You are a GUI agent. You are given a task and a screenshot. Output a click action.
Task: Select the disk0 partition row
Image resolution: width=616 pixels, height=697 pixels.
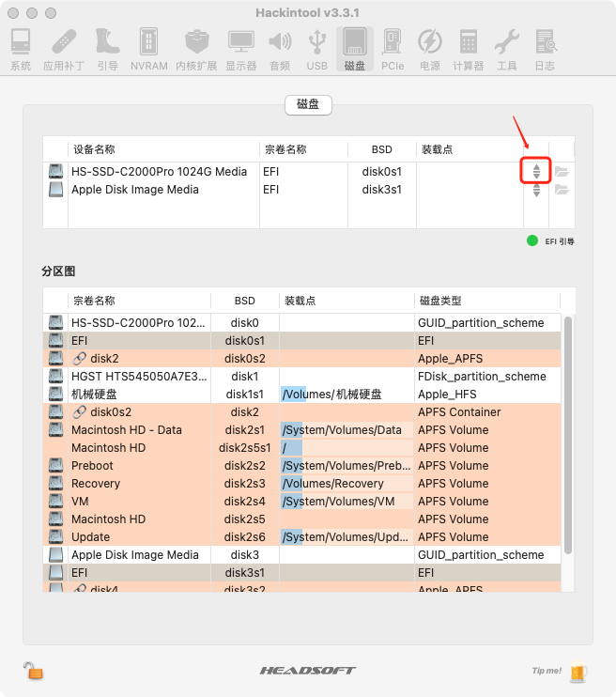[302, 323]
